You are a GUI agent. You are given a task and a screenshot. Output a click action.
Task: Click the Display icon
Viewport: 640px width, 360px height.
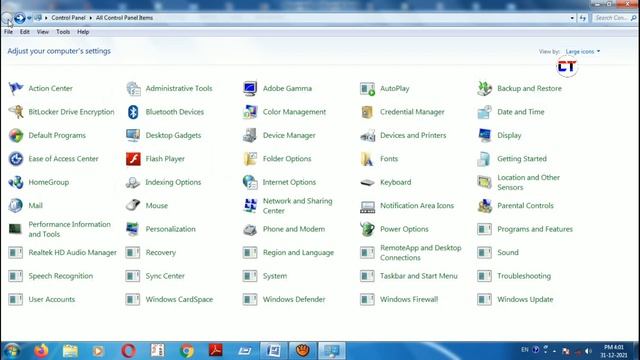pos(484,135)
